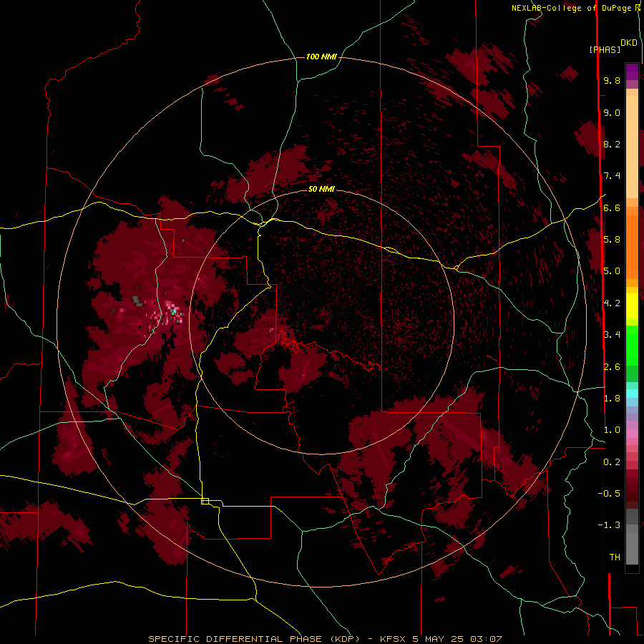
Task: Pick the cyan color scale segment
Action: (x=632, y=394)
